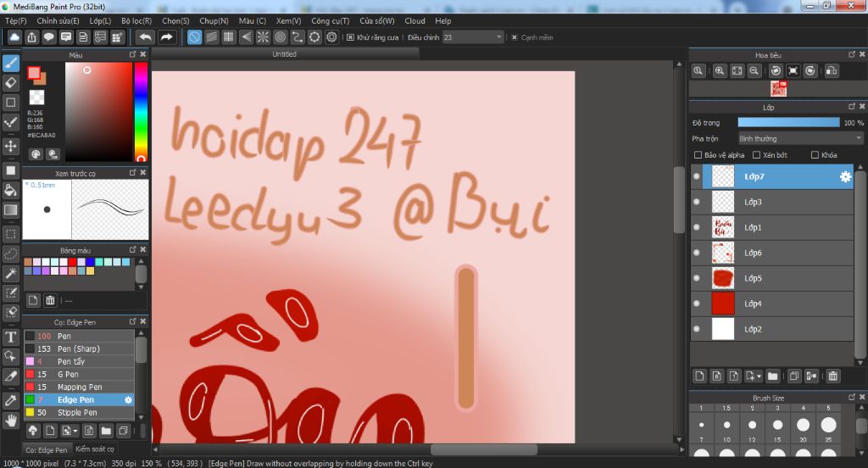Screen dimensions: 868x468
Task: Pick the red swatch in Bảng màu
Action: (x=73, y=262)
